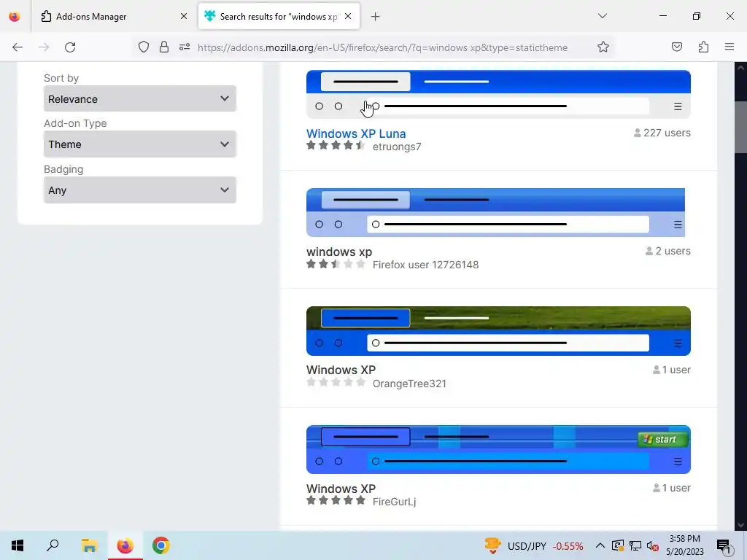
Task: Open Windows taskbar search
Action: click(53, 545)
